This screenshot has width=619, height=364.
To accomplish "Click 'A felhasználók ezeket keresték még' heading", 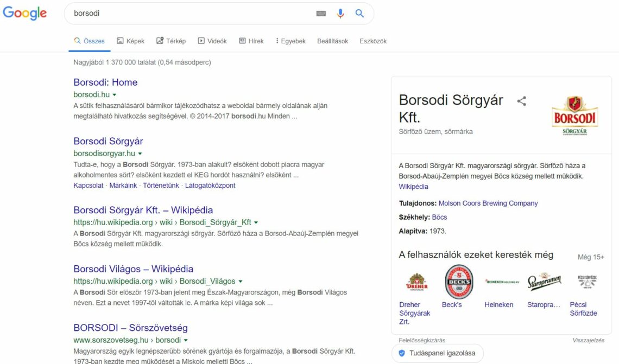I will coord(476,255).
